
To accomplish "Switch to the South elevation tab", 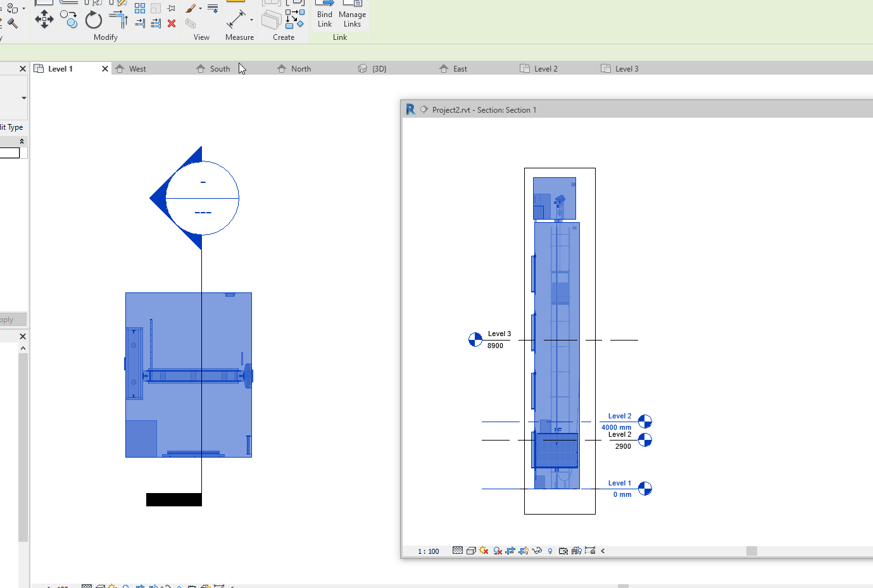I will pyautogui.click(x=218, y=68).
